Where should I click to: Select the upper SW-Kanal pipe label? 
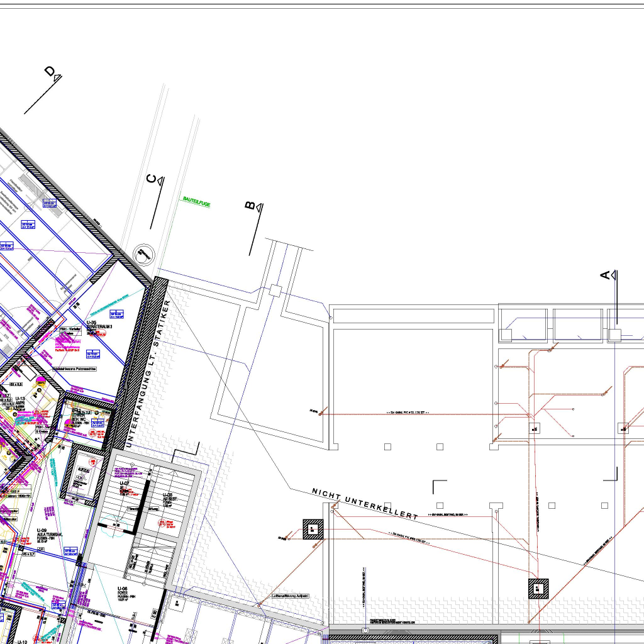(x=407, y=413)
